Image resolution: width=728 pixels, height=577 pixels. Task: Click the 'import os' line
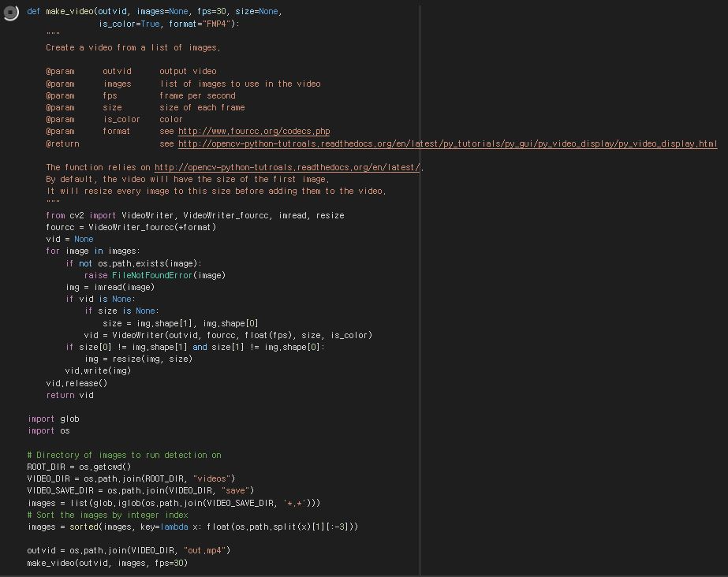click(49, 431)
